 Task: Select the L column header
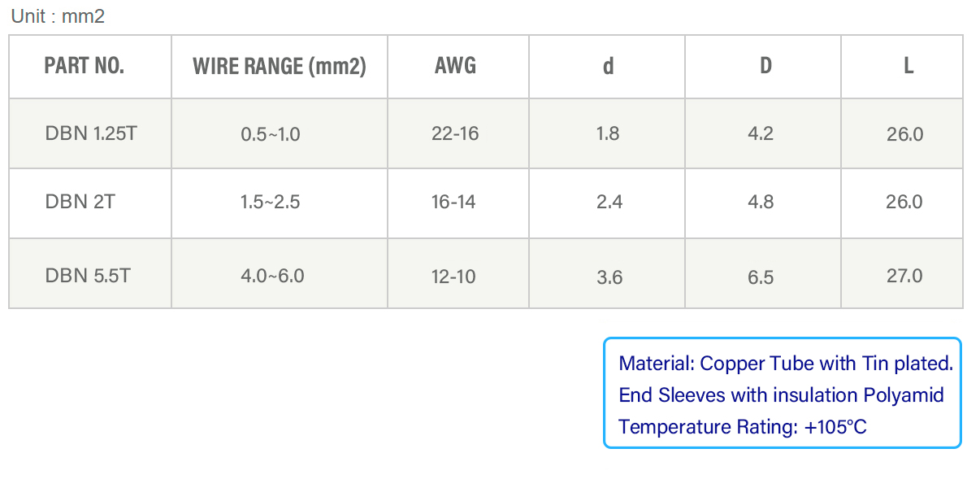(x=908, y=66)
